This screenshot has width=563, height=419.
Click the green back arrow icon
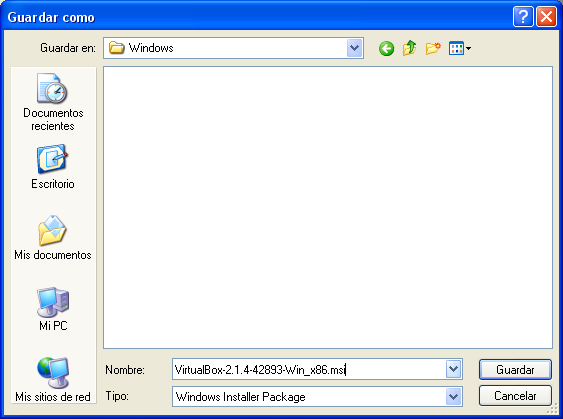(386, 48)
